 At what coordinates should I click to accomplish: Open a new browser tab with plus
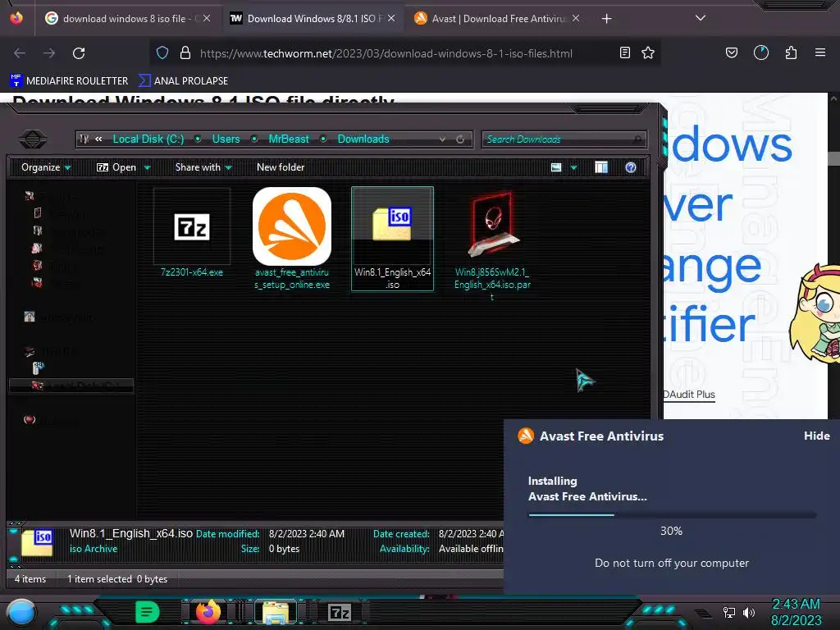[606, 19]
